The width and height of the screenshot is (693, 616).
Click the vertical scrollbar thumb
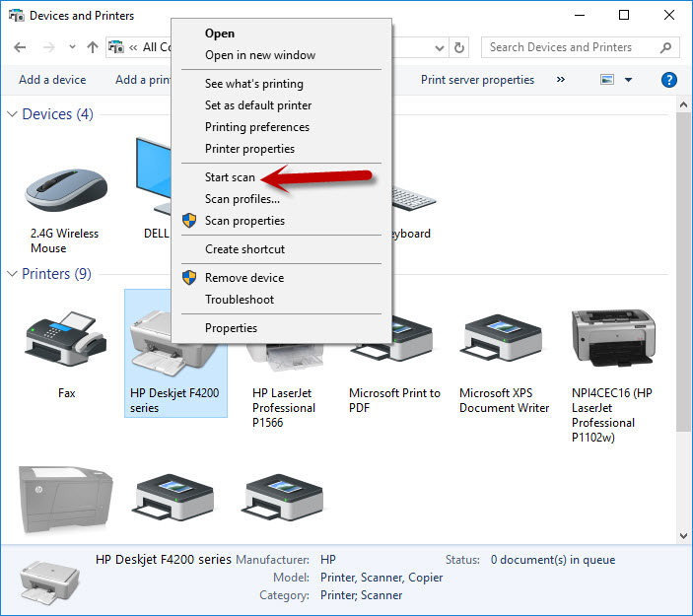pos(684,271)
